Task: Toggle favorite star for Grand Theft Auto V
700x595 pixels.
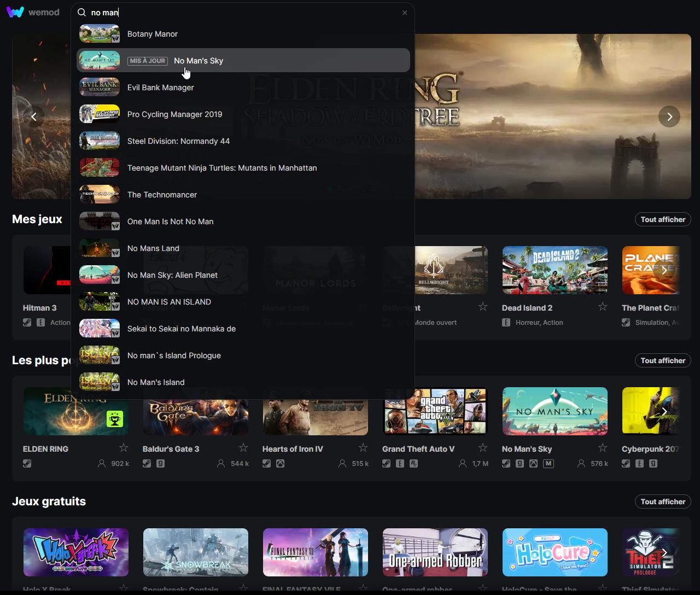Action: (482, 448)
